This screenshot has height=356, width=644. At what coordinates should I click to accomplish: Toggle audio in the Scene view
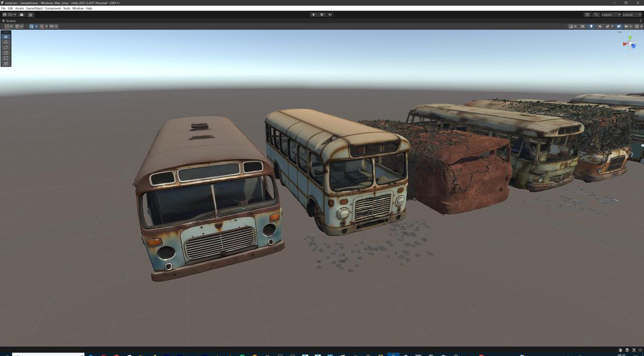599,26
